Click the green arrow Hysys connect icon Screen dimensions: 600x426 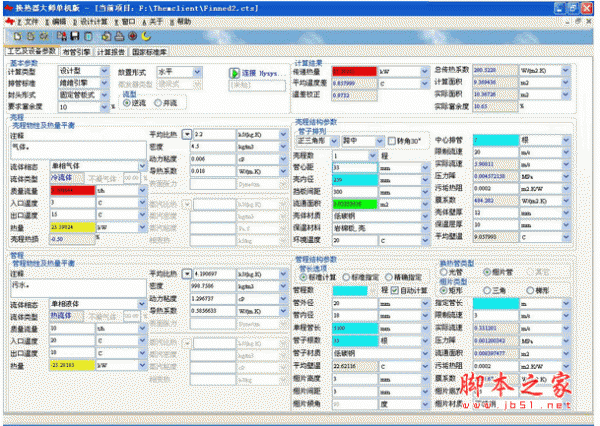point(234,73)
